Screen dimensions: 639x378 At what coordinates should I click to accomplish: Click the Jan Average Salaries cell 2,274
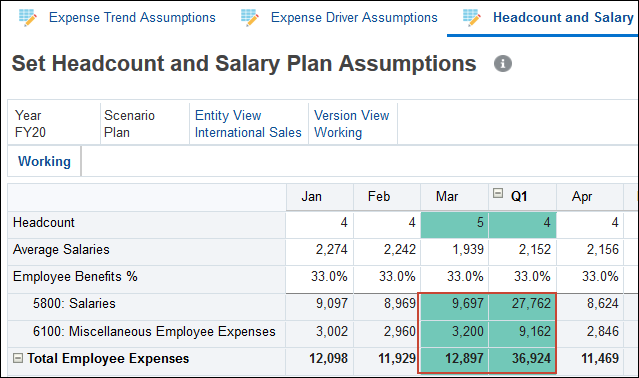320,252
